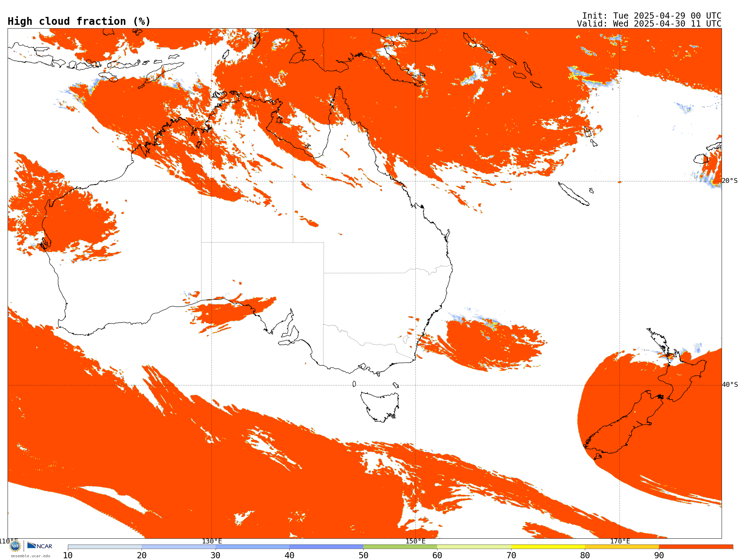Click the 50-60 green colorbar segment

point(400,547)
